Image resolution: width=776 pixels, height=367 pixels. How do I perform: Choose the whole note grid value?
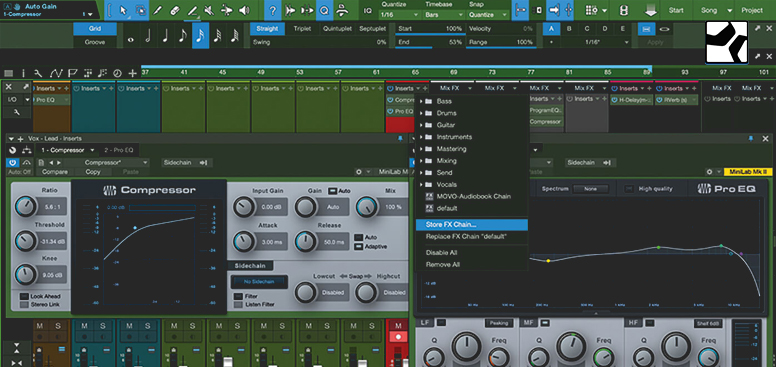(131, 40)
